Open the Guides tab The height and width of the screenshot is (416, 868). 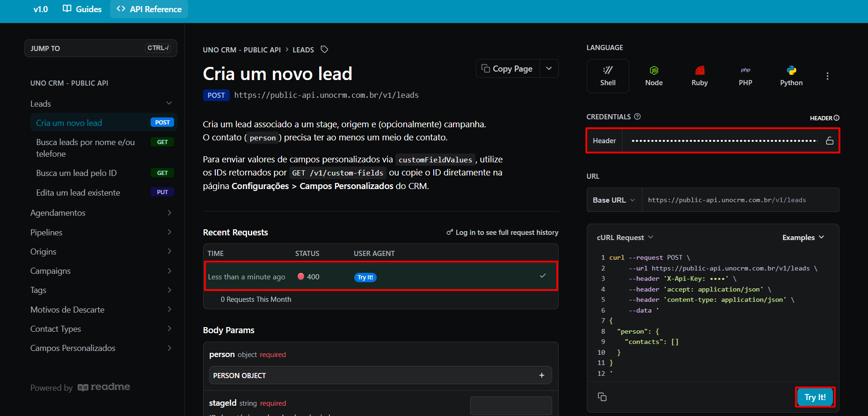click(82, 9)
